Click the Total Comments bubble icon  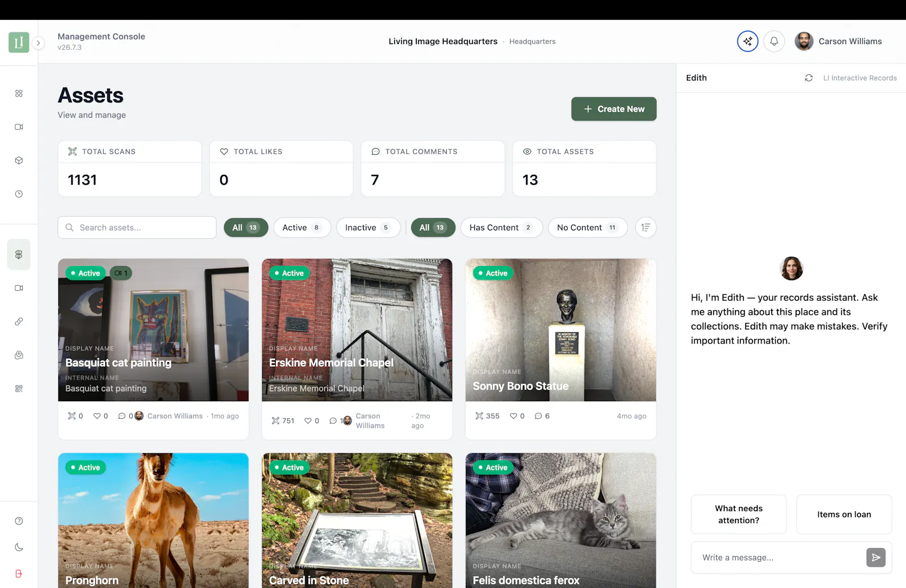pos(375,152)
